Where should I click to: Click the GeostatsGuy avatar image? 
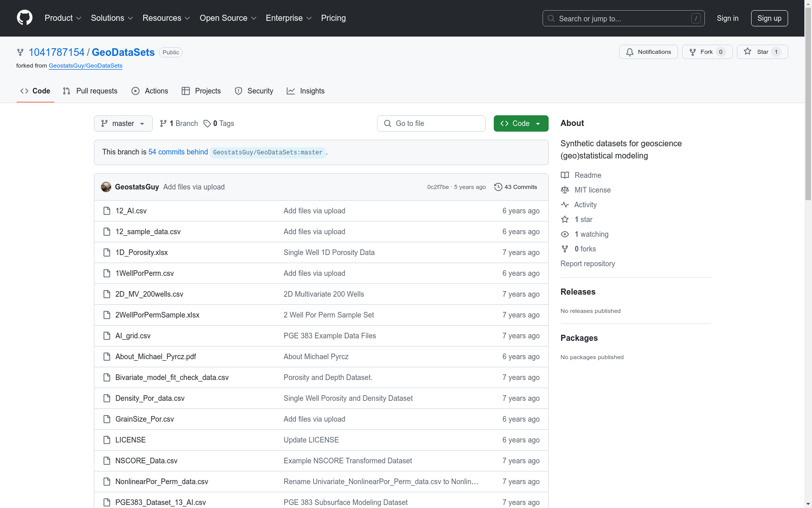pos(106,187)
